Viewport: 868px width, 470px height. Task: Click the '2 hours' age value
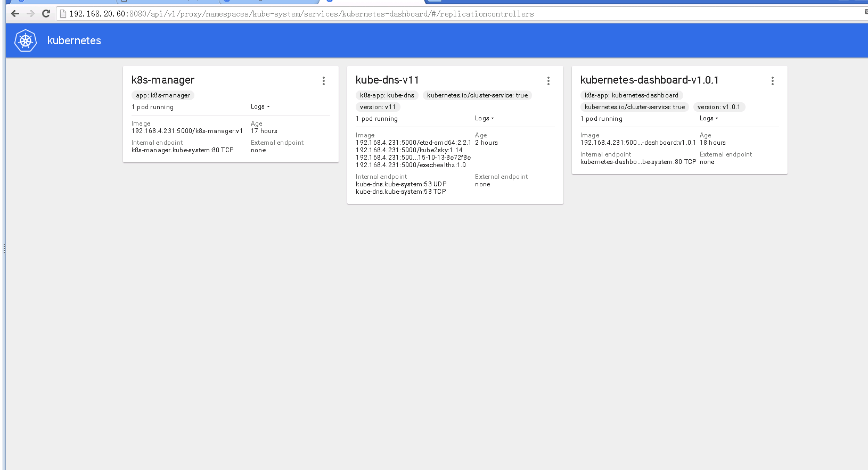[x=486, y=143]
